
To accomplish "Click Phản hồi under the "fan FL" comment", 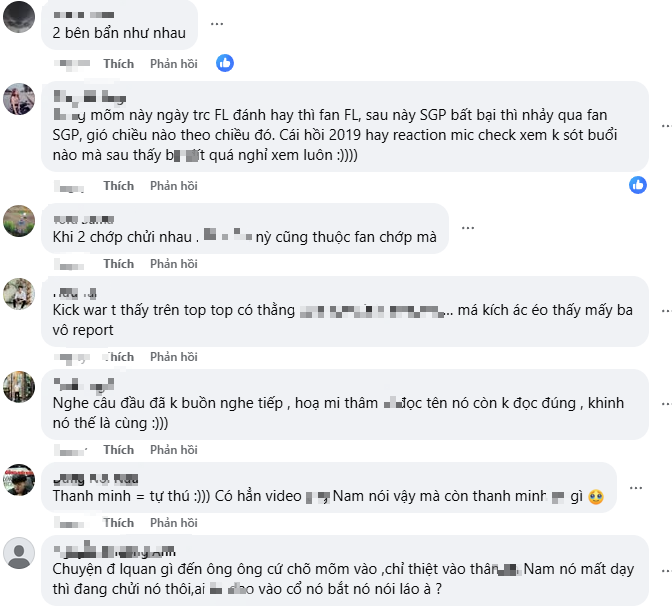I will coord(174,186).
